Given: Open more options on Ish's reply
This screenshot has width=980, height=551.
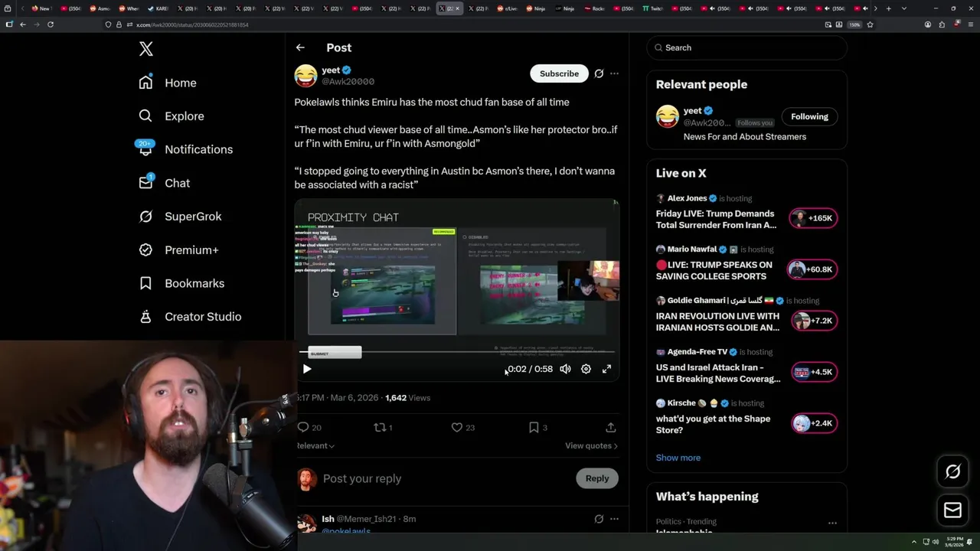Looking at the screenshot, I should 614,519.
